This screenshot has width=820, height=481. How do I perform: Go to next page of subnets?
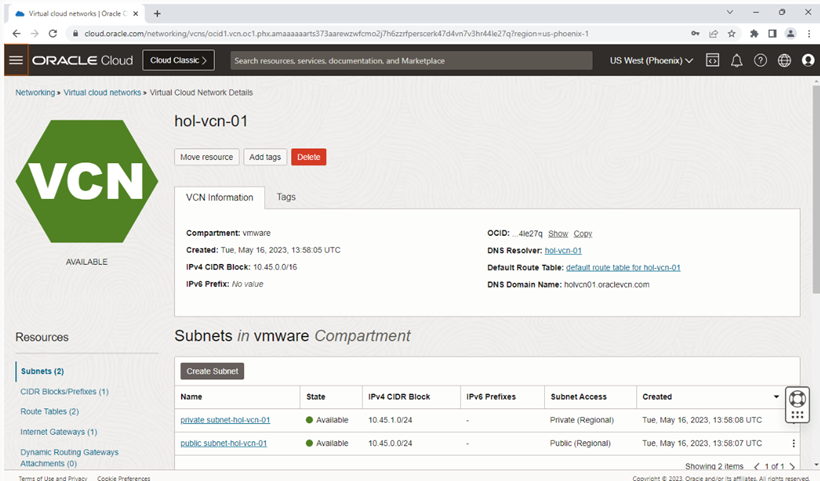coord(792,466)
